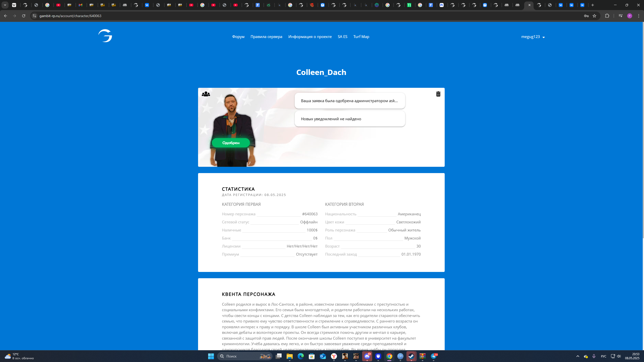Switch to the green TI tab
The width and height of the screenshot is (644, 362).
click(409, 5)
